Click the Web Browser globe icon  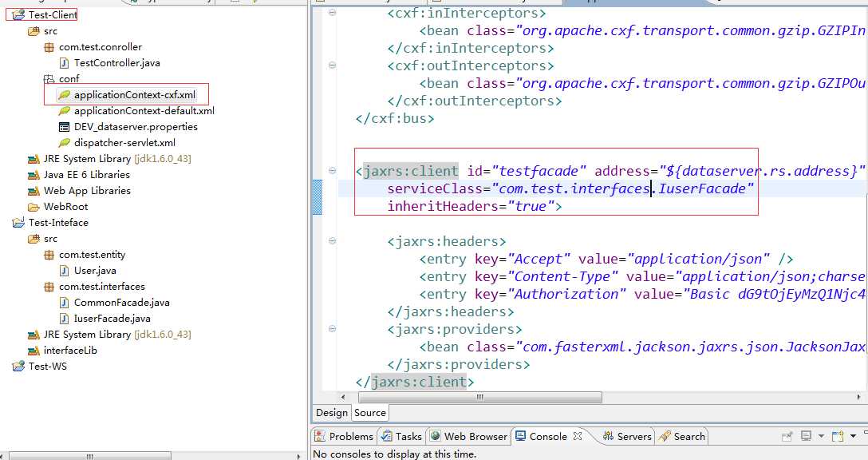[436, 436]
